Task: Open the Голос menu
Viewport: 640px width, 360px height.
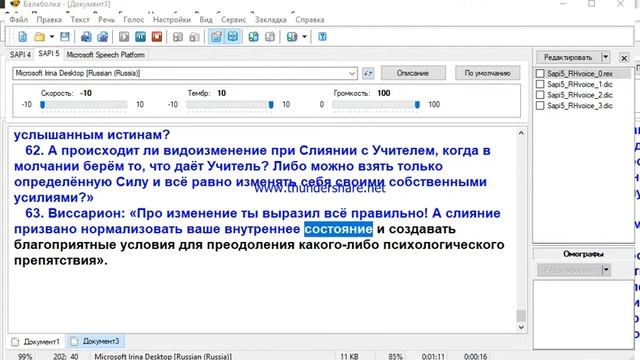Action: click(133, 20)
